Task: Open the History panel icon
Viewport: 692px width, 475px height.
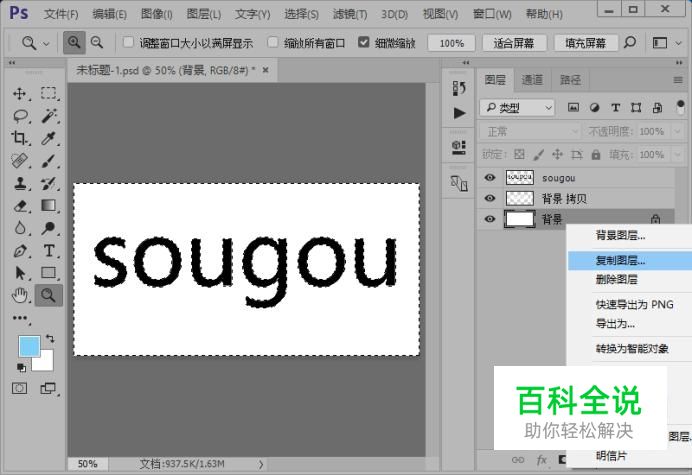Action: pos(459,88)
